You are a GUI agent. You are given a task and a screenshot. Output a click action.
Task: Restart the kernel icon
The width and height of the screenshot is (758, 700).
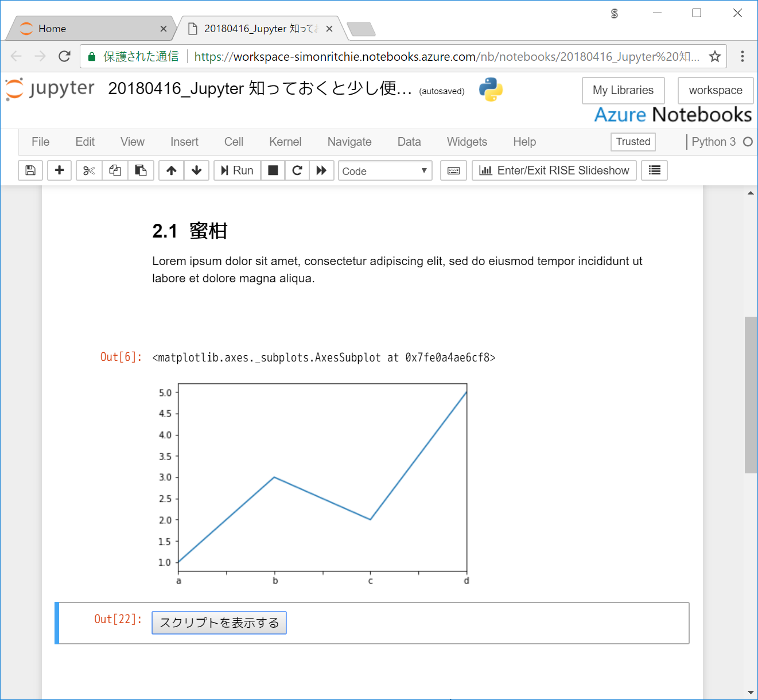(297, 170)
